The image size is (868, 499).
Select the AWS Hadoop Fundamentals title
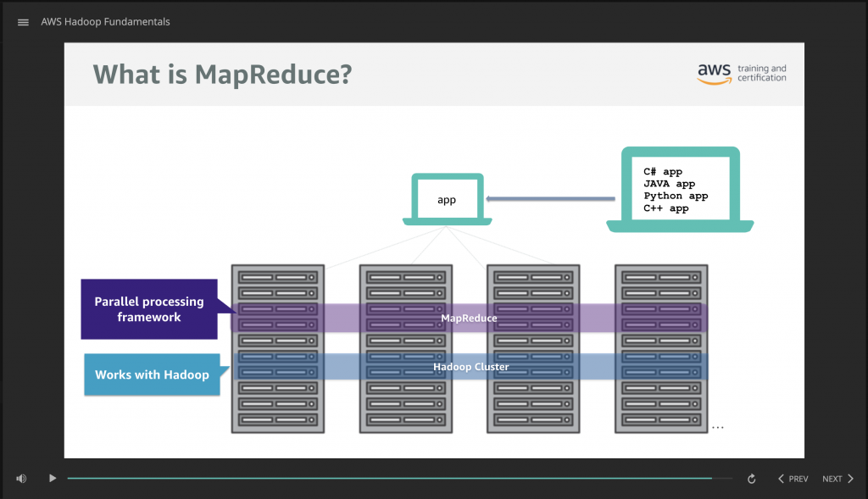[105, 22]
